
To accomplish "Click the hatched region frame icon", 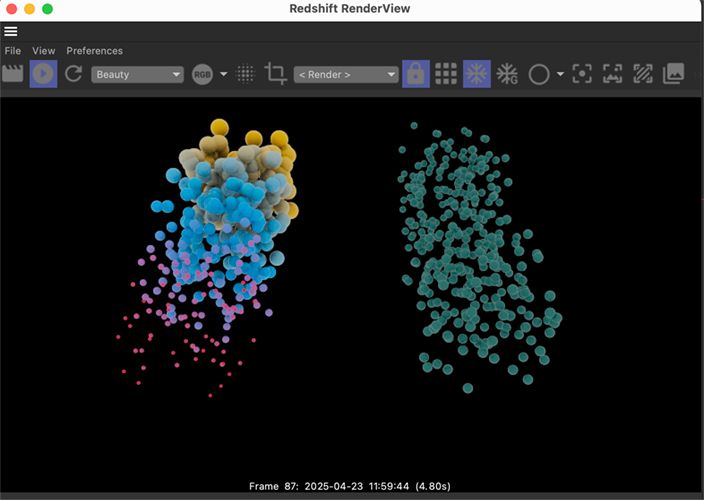I will coord(643,74).
